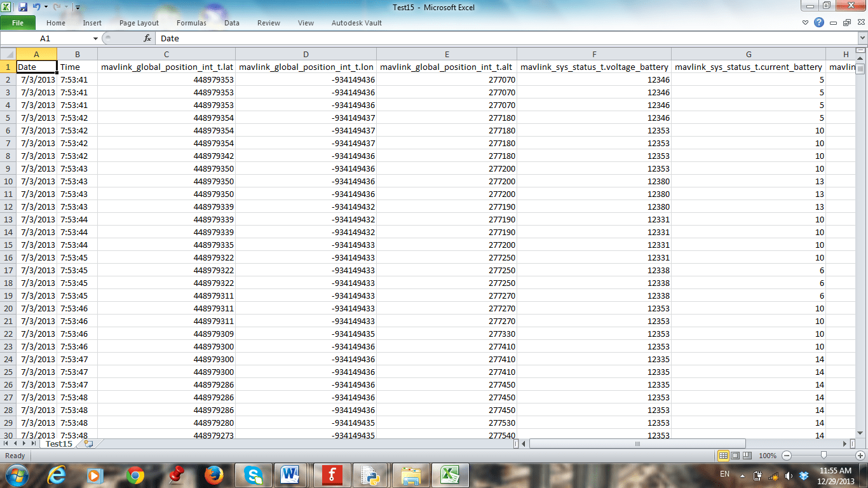The height and width of the screenshot is (488, 868).
Task: Click the mavlink_sys_status_t.voltage_battery header cell
Action: 594,67
